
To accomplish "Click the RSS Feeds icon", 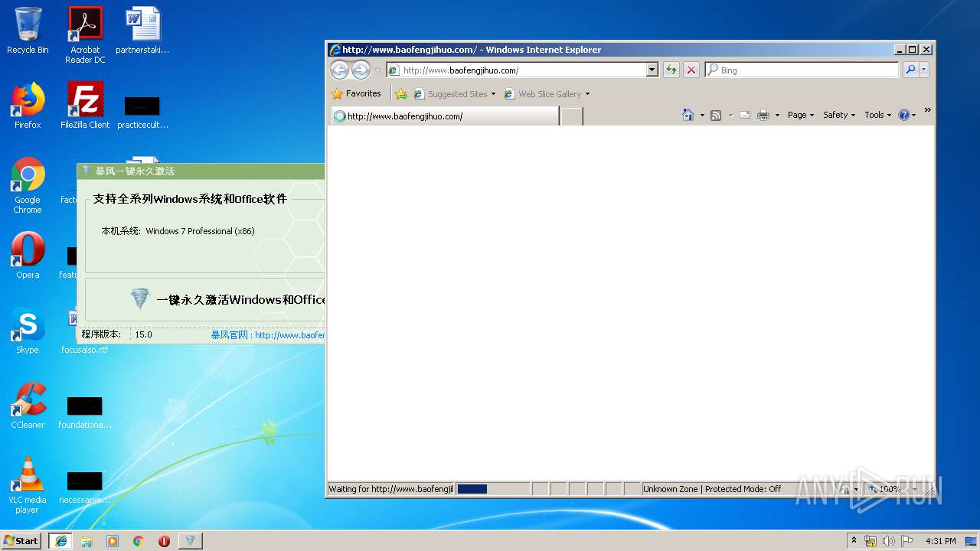I will (x=716, y=115).
